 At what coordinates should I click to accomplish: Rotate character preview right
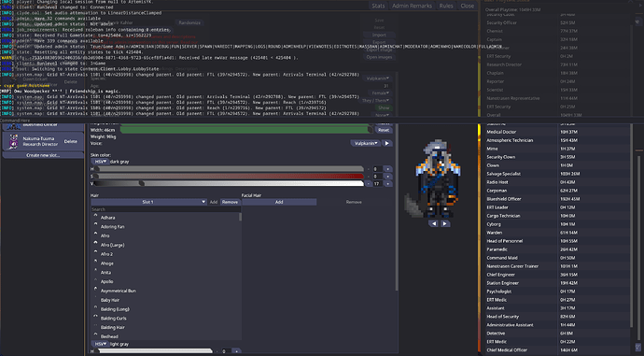(445, 223)
